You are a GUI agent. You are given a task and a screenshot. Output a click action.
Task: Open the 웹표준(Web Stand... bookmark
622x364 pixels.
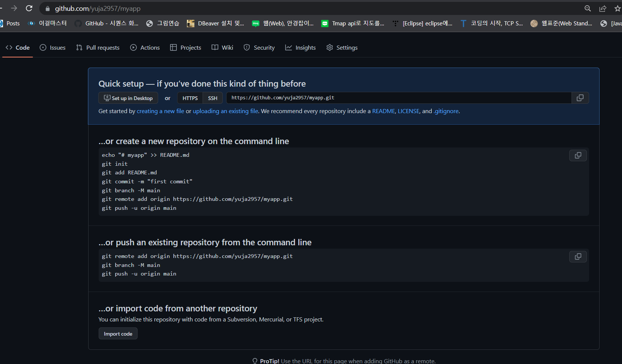click(561, 24)
